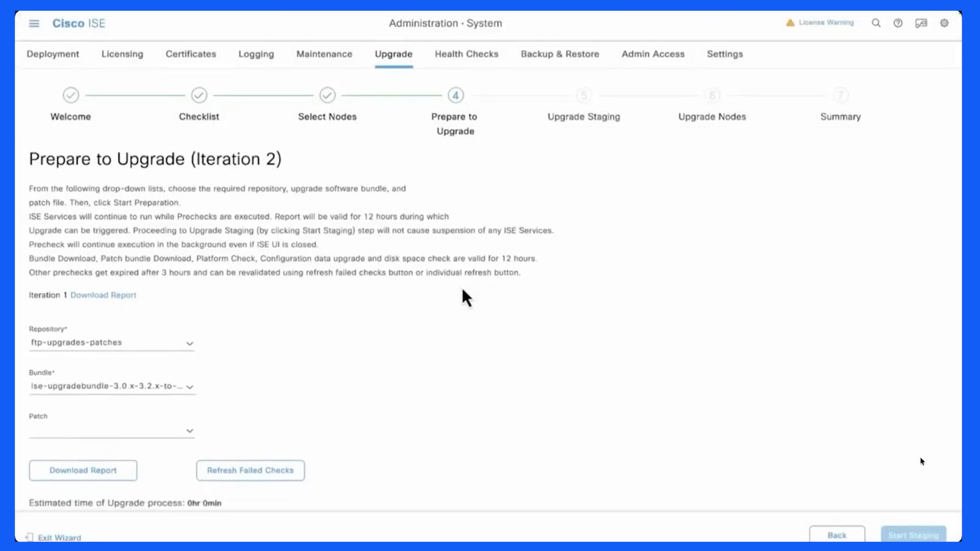Click the Start Staging button
This screenshot has width=980, height=551.
point(914,535)
